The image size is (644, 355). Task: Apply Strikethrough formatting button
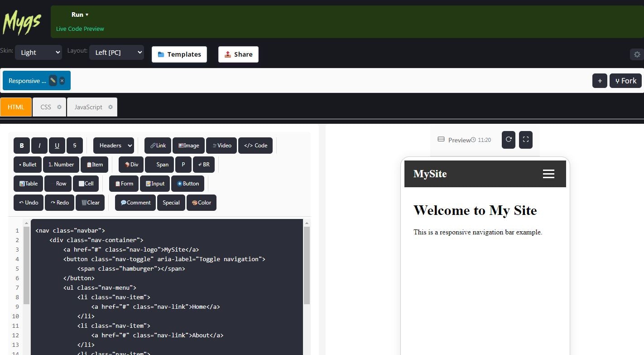coord(75,146)
